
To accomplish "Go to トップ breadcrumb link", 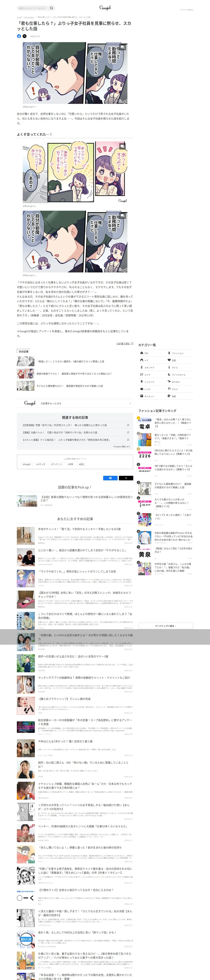I will click(19, 17).
